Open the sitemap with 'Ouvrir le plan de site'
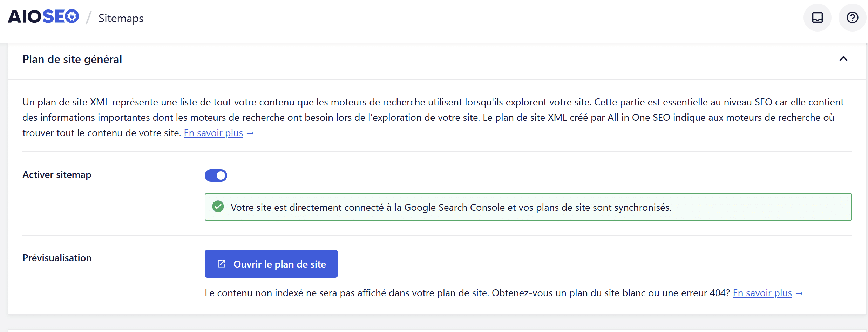The image size is (868, 332). click(271, 264)
